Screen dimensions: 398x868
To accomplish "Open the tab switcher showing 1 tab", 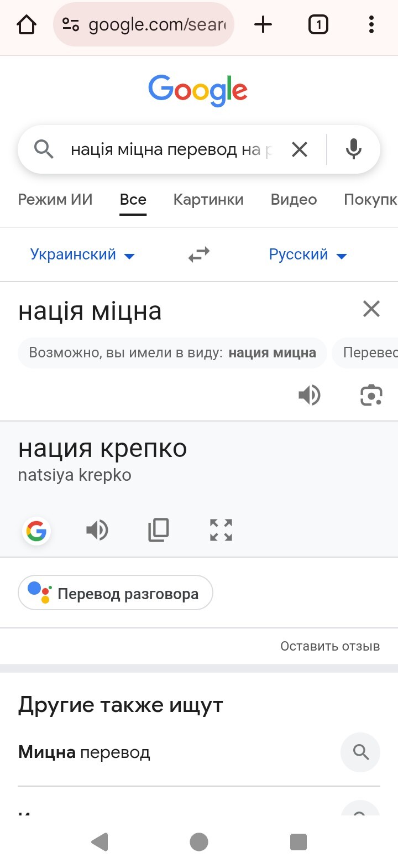I will [318, 25].
